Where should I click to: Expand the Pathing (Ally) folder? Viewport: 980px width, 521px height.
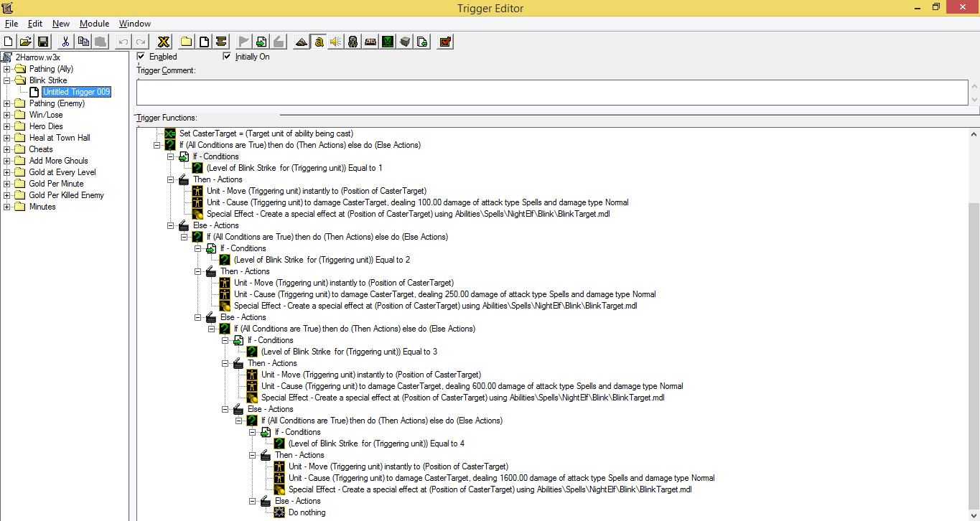coord(7,69)
